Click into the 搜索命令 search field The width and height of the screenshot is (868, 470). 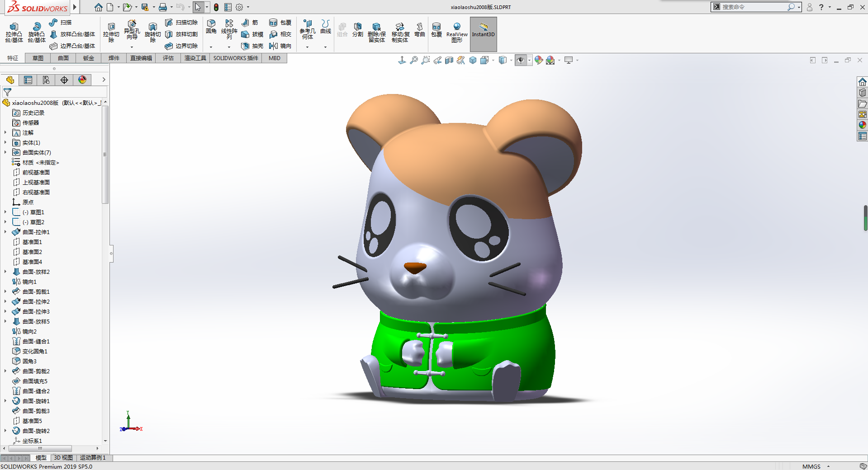click(x=754, y=7)
